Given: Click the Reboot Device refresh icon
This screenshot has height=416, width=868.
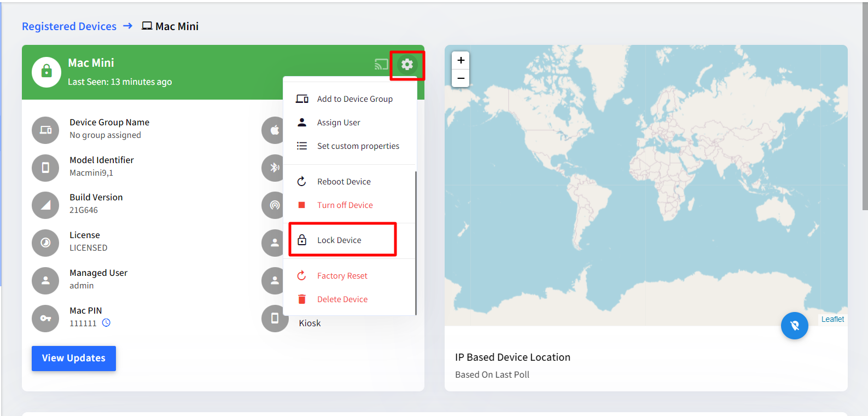Looking at the screenshot, I should pos(301,182).
